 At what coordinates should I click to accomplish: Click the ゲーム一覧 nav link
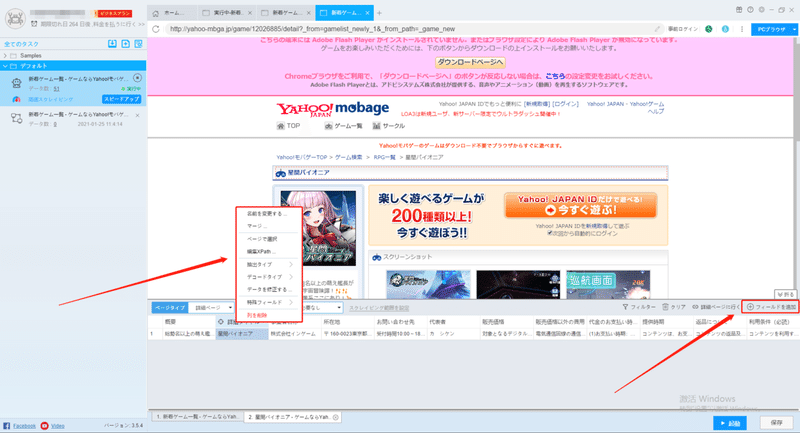pos(343,126)
